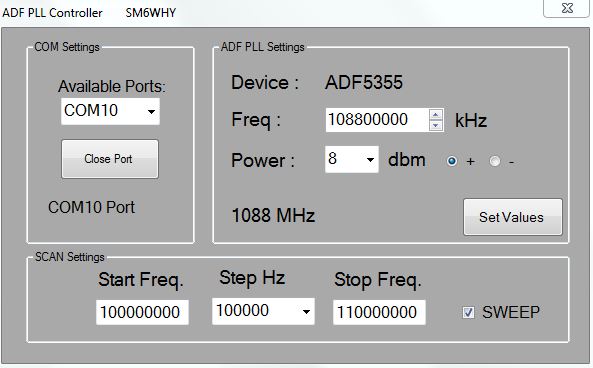This screenshot has width=593, height=368.
Task: Select the minus dbm radio button
Action: tap(495, 161)
